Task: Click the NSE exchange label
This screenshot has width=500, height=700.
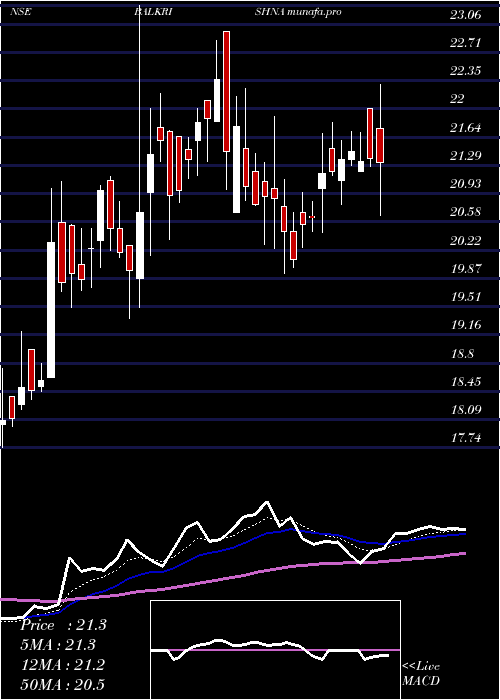Action: [x=21, y=12]
